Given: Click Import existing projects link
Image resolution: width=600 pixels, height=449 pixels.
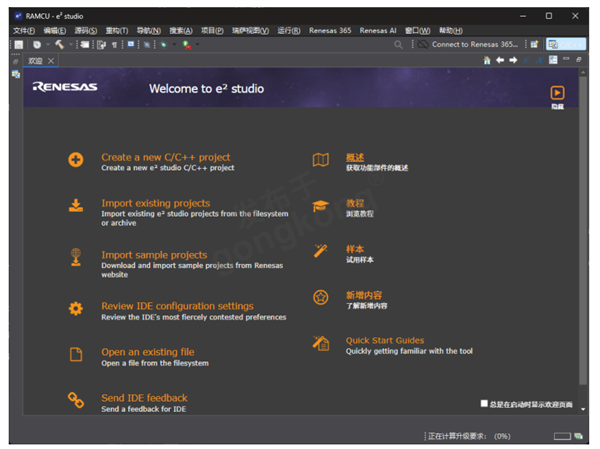Looking at the screenshot, I should point(156,203).
